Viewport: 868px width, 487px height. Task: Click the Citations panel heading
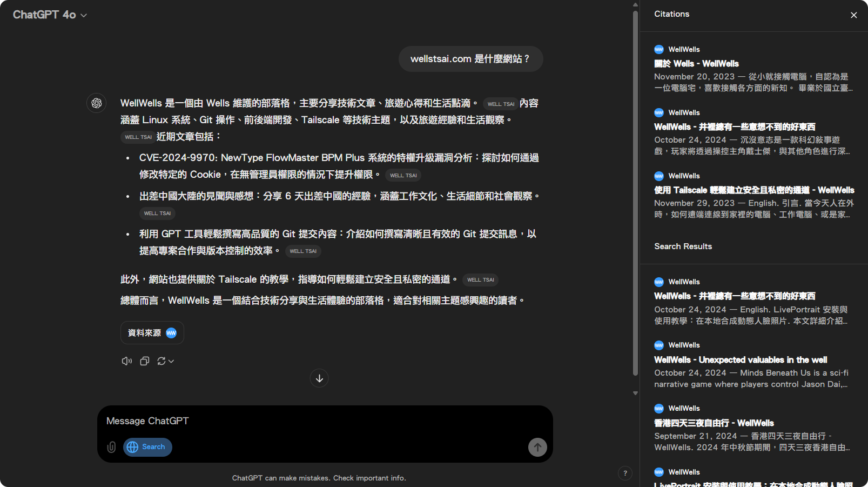671,14
